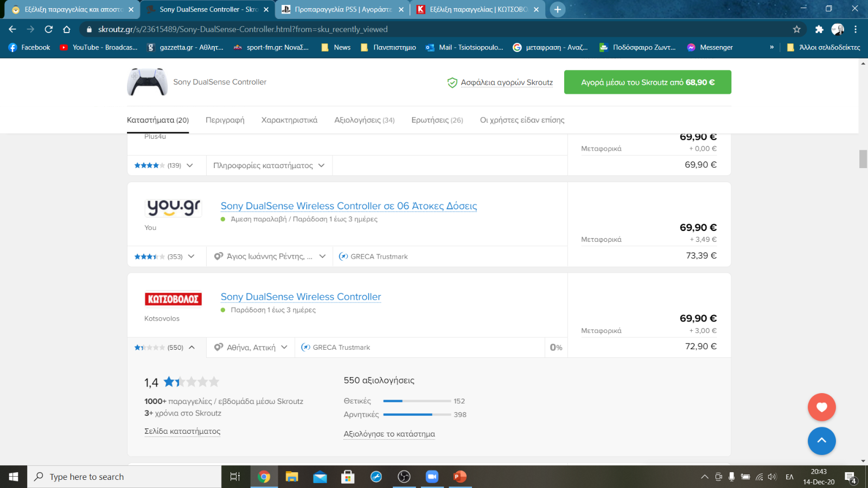Close the Sony DualSense Controller tab

click(x=266, y=9)
